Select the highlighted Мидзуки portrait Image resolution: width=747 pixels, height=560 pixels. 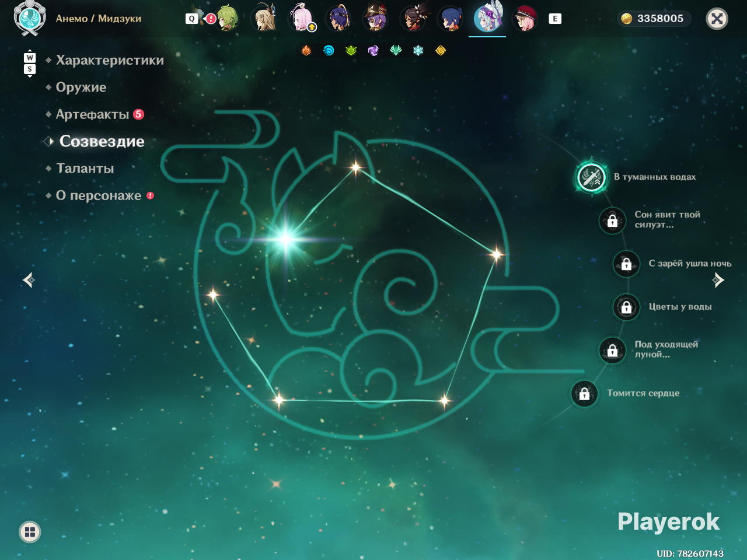[x=488, y=18]
